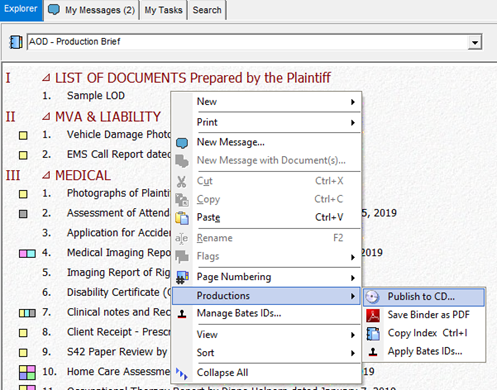The height and width of the screenshot is (390, 497).
Task: Click the Copy Index document icon
Action: point(373,333)
